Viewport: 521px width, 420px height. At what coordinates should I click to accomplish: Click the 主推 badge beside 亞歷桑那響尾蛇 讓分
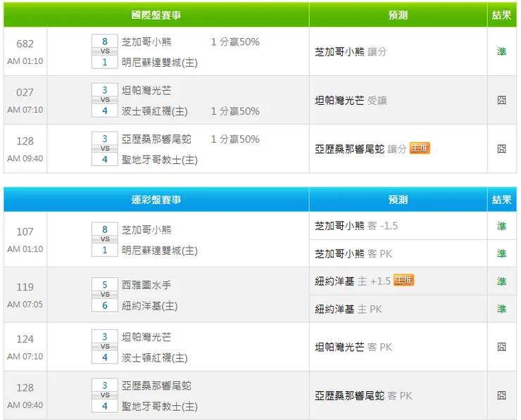click(420, 148)
